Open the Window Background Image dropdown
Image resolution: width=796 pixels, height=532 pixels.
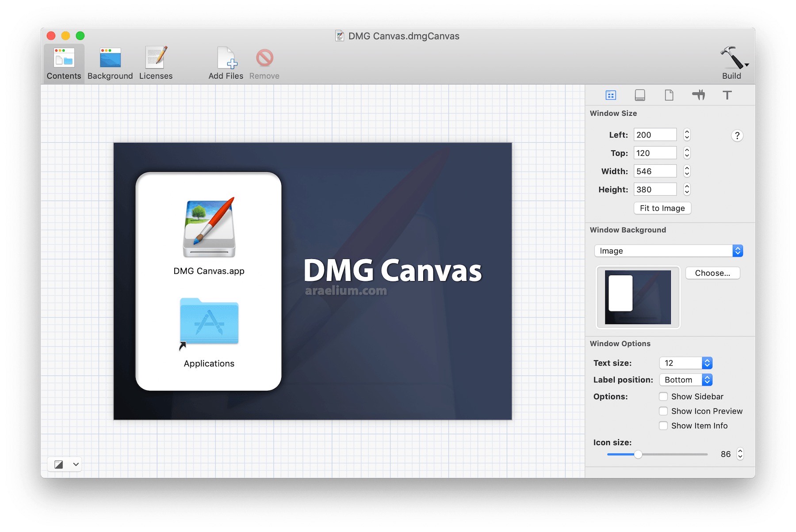point(668,251)
